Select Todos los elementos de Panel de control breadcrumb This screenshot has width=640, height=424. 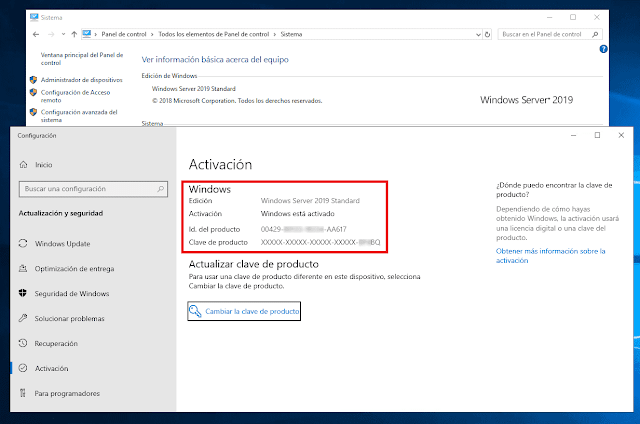pos(214,34)
